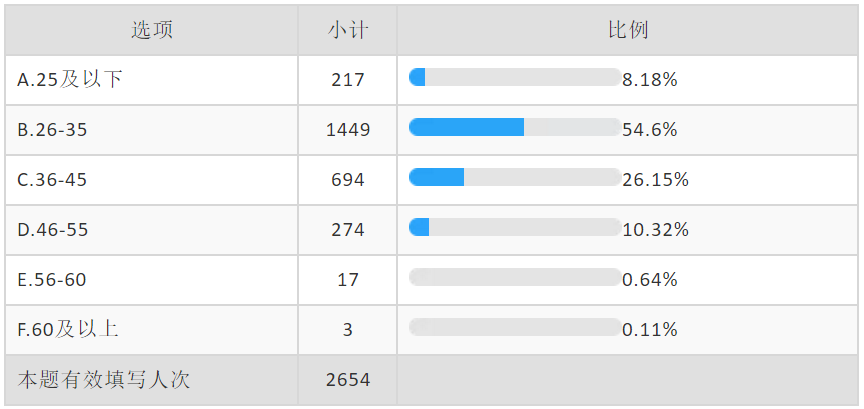Select the E.56-60 option label
The width and height of the screenshot is (864, 409).
pyautogui.click(x=52, y=280)
